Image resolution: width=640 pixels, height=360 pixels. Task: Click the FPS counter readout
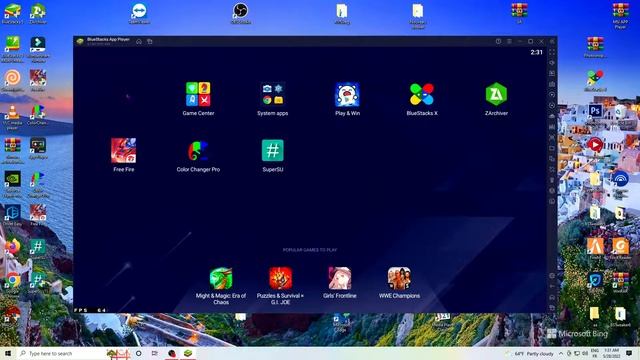[x=90, y=310]
